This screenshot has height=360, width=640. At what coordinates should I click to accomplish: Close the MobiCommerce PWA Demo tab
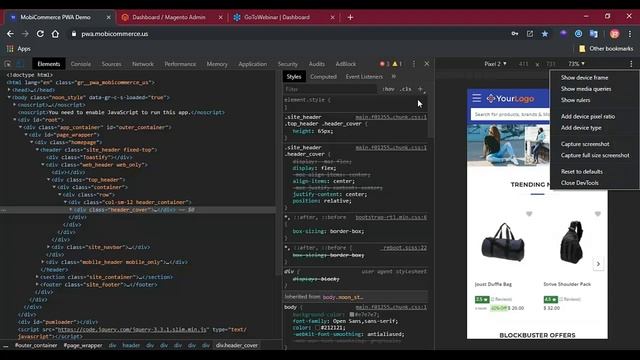click(x=108, y=17)
